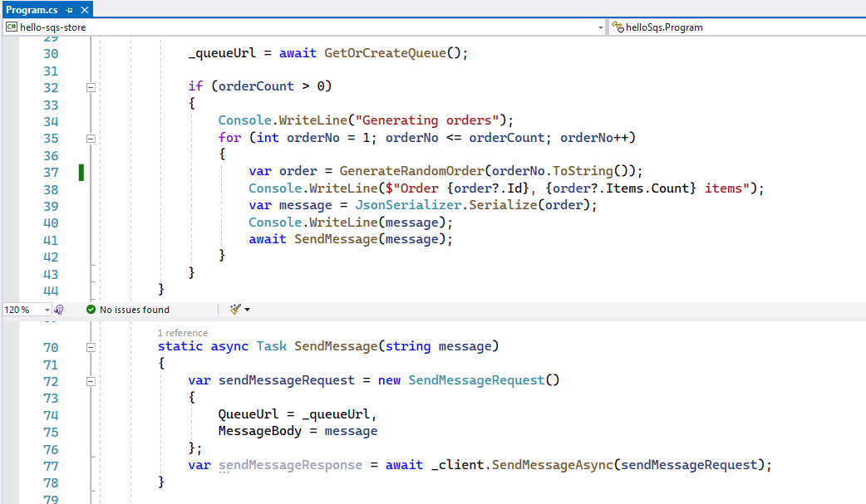The image size is (866, 504).
Task: Click Console.WriteLine(message) on line 40
Action: [x=350, y=223]
